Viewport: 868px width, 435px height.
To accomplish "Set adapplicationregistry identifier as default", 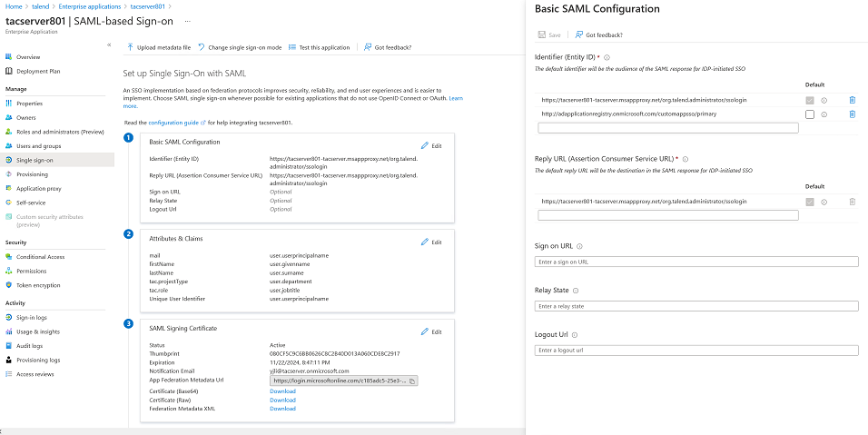I will tap(810, 114).
